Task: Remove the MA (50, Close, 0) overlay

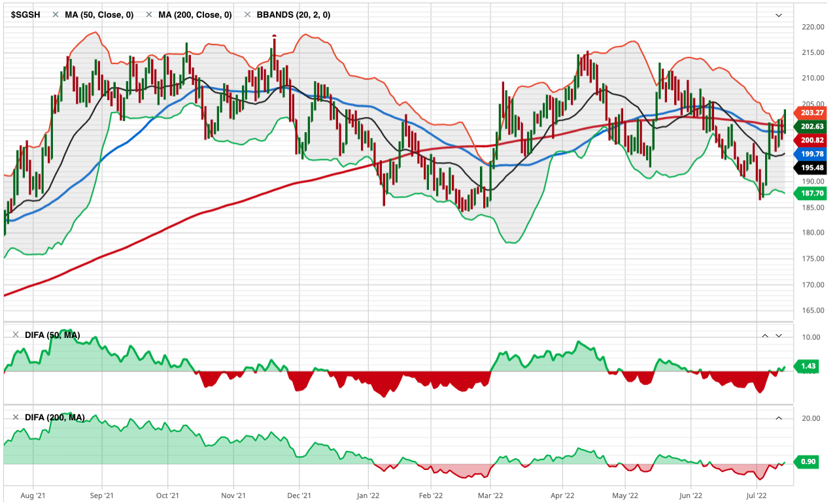Action: pyautogui.click(x=56, y=14)
